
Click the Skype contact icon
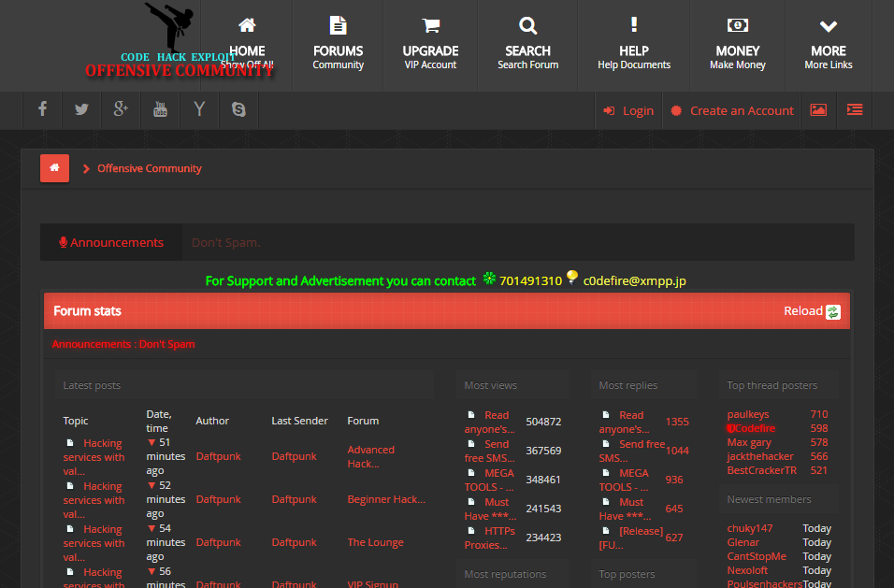(x=238, y=110)
